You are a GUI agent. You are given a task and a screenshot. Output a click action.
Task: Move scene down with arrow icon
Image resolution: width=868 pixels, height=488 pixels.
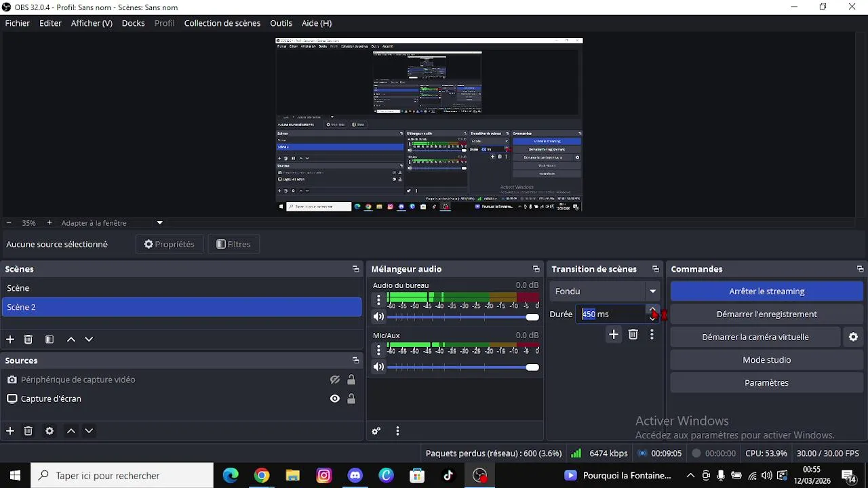(89, 340)
